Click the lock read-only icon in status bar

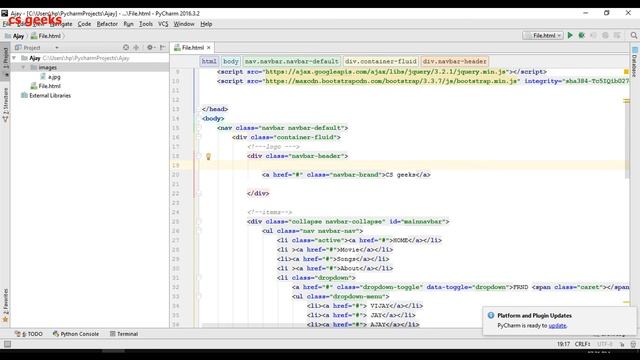click(x=622, y=344)
